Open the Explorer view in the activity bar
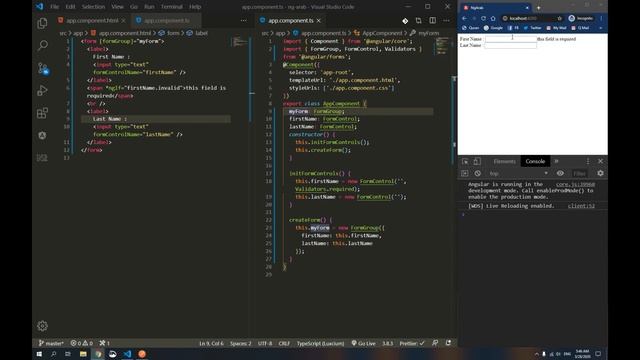The image size is (640, 360). (42, 23)
